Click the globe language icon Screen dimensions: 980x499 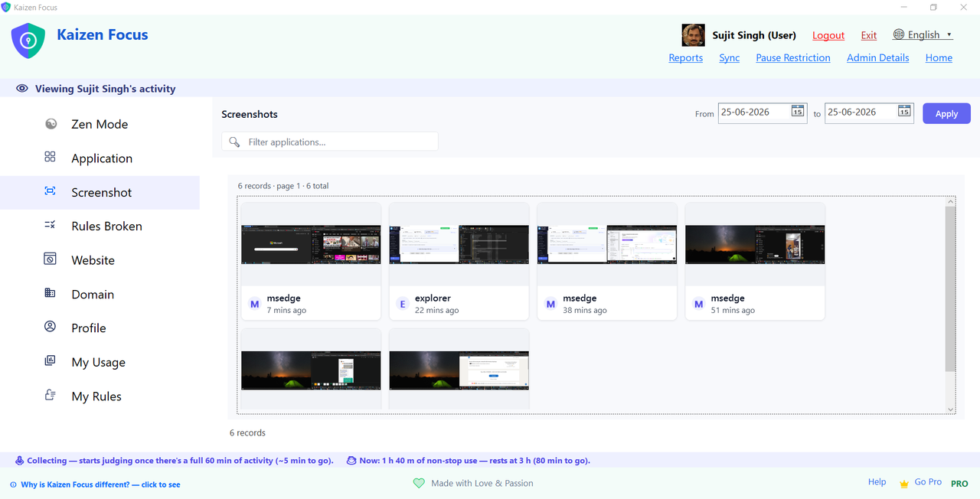(899, 34)
